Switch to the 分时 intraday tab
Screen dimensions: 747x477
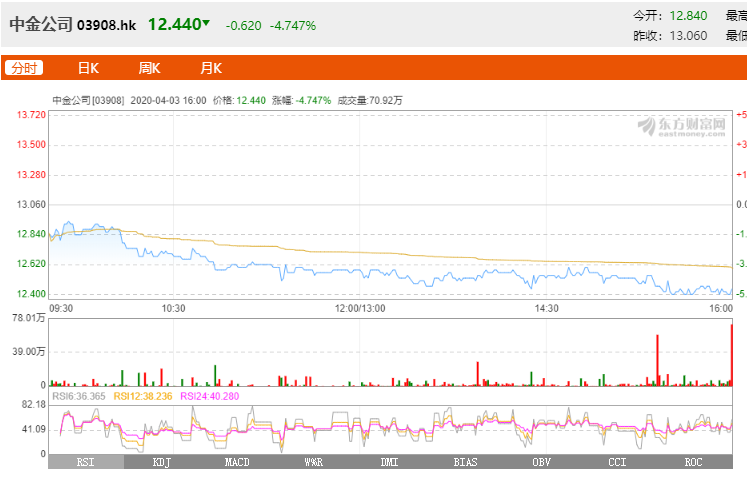[x=24, y=68]
